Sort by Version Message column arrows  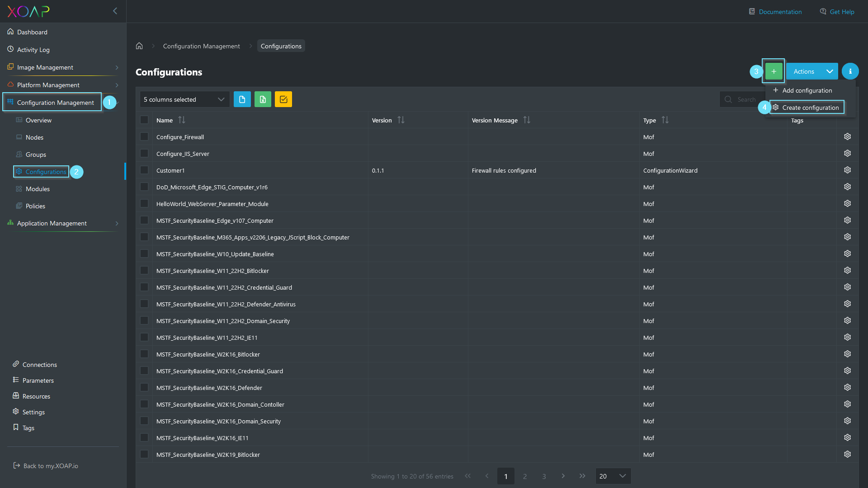(527, 120)
